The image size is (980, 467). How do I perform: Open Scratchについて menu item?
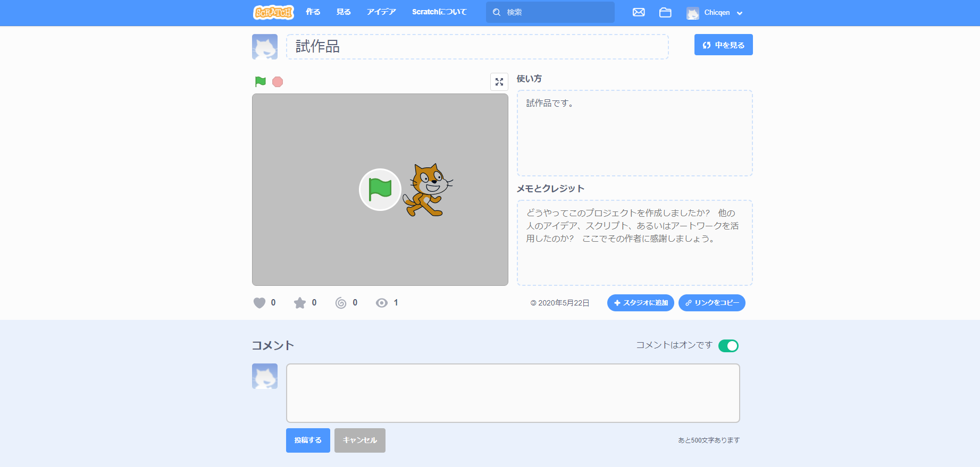click(x=439, y=12)
